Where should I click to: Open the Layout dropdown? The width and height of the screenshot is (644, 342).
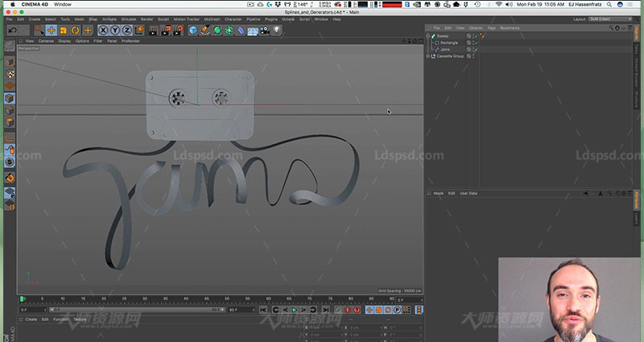(x=610, y=19)
